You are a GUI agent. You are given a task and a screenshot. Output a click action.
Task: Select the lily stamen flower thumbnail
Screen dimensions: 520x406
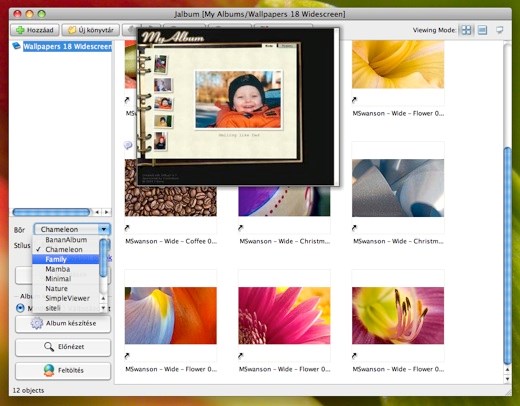click(398, 316)
